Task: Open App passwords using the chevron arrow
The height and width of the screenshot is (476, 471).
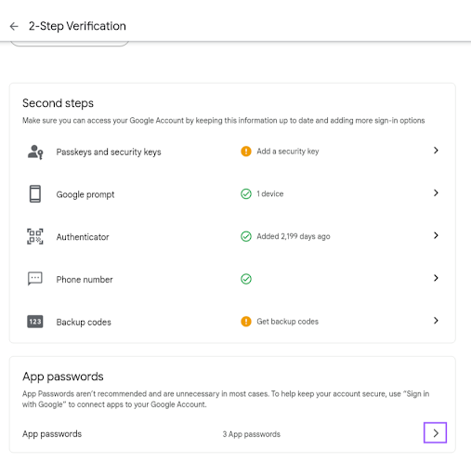Action: (x=435, y=432)
